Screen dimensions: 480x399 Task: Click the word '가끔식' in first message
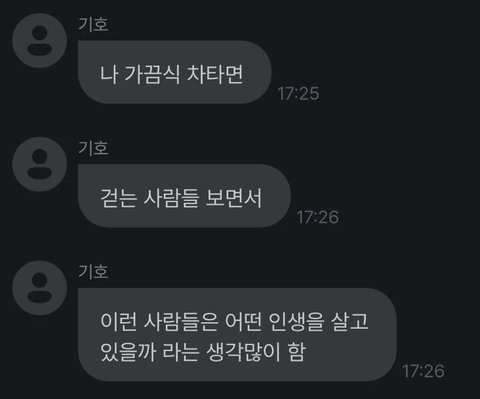(152, 74)
